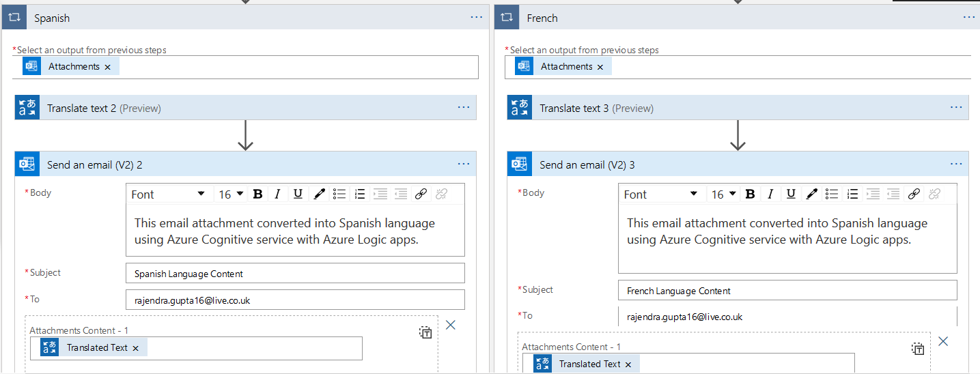This screenshot has width=980, height=374.
Task: Delete Spanish attachment item with X
Action: pyautogui.click(x=451, y=325)
